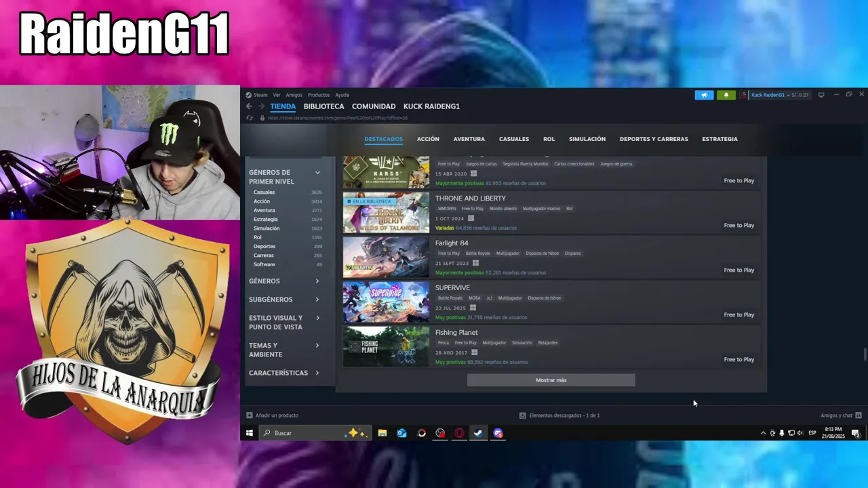Switch to the BIBLIOTECA section
868x488 pixels.
(324, 106)
